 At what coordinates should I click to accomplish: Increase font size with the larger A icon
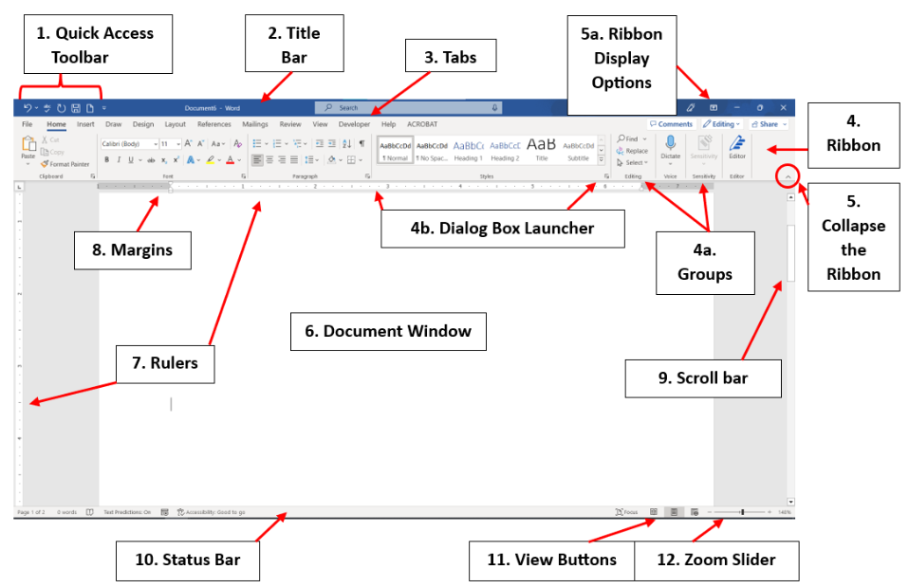[189, 143]
